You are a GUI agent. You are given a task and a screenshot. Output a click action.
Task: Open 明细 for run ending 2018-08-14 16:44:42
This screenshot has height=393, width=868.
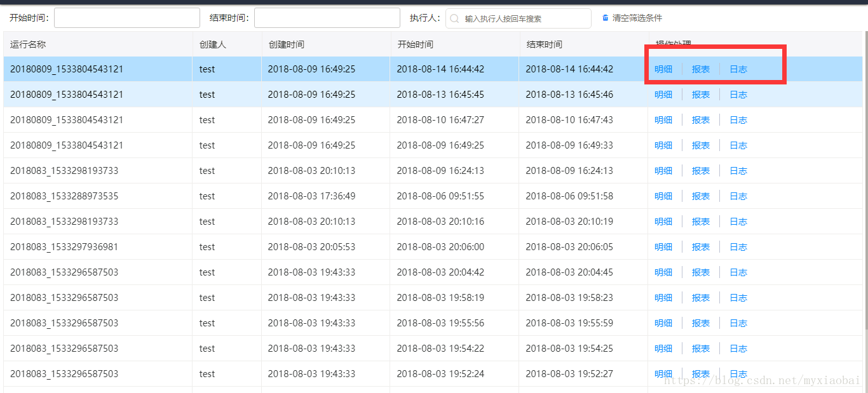tap(663, 69)
